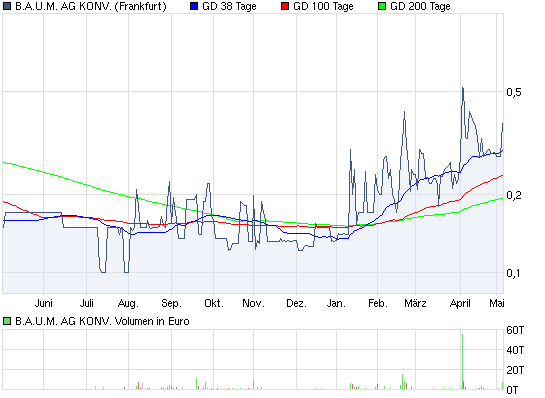Click the April price peak above 0,5

[x=463, y=89]
